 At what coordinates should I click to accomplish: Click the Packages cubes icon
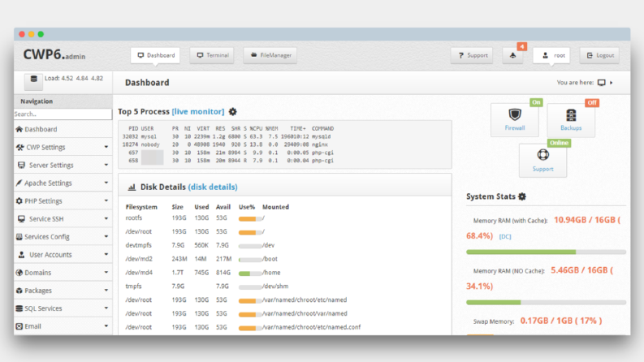(19, 291)
